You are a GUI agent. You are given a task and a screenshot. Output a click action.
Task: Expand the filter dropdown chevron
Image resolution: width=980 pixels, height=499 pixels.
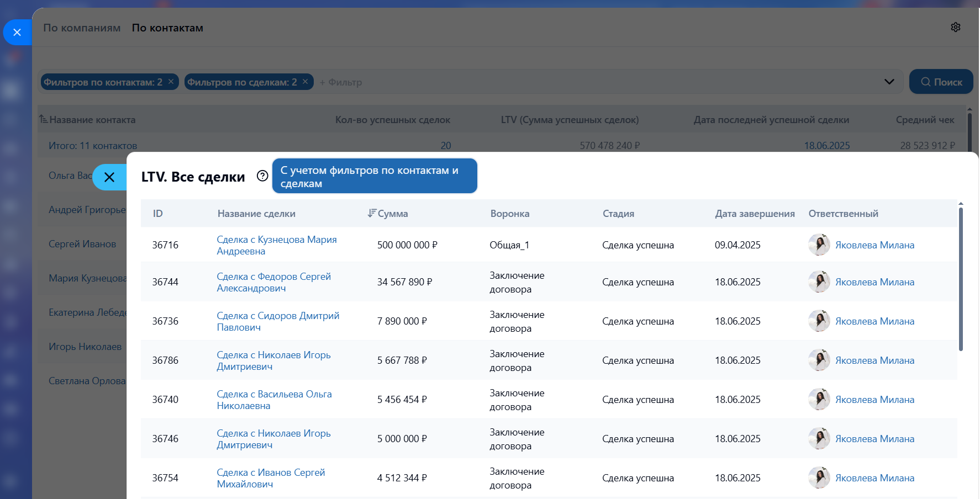pos(889,82)
